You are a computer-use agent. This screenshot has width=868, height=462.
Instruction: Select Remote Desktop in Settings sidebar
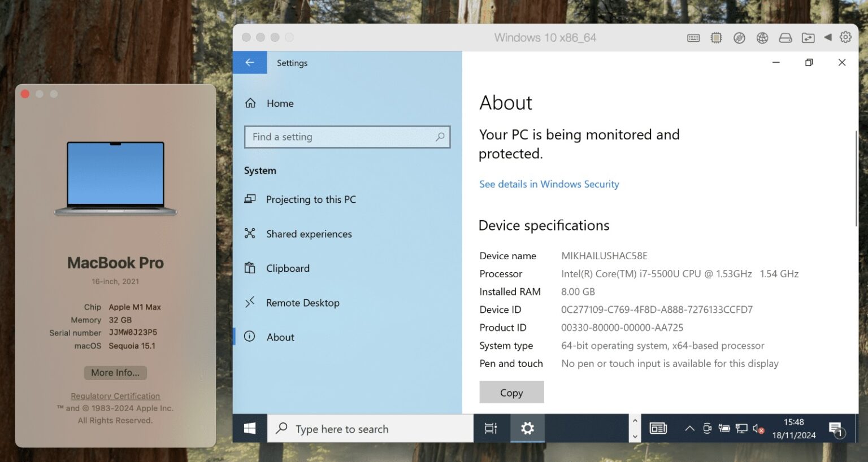pyautogui.click(x=303, y=303)
